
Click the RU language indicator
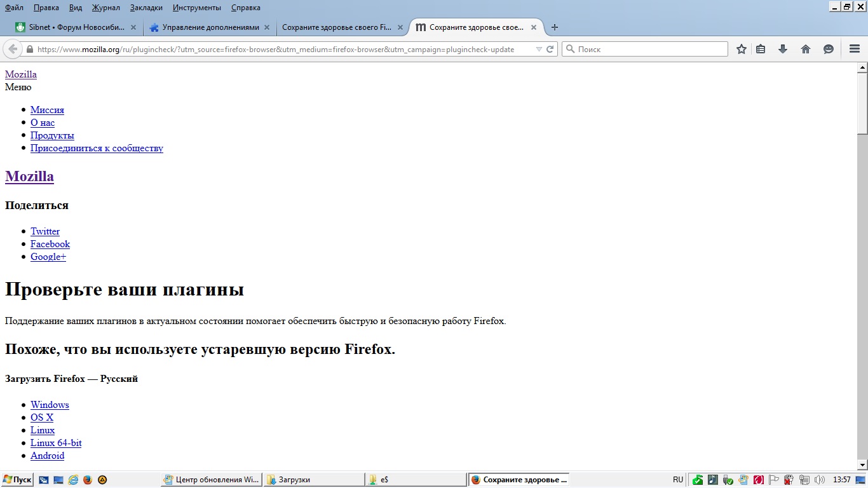coord(678,480)
